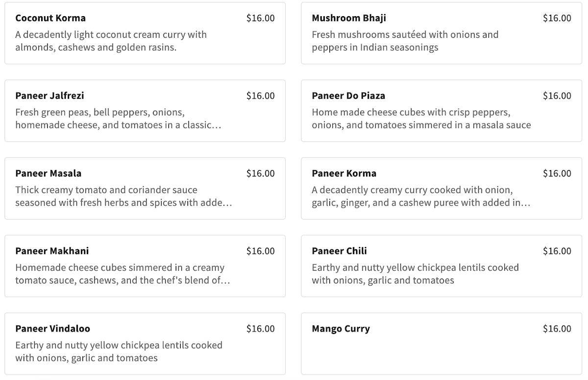This screenshot has height=380, width=588.
Task: Click the Paneer Chili title
Action: click(x=339, y=251)
